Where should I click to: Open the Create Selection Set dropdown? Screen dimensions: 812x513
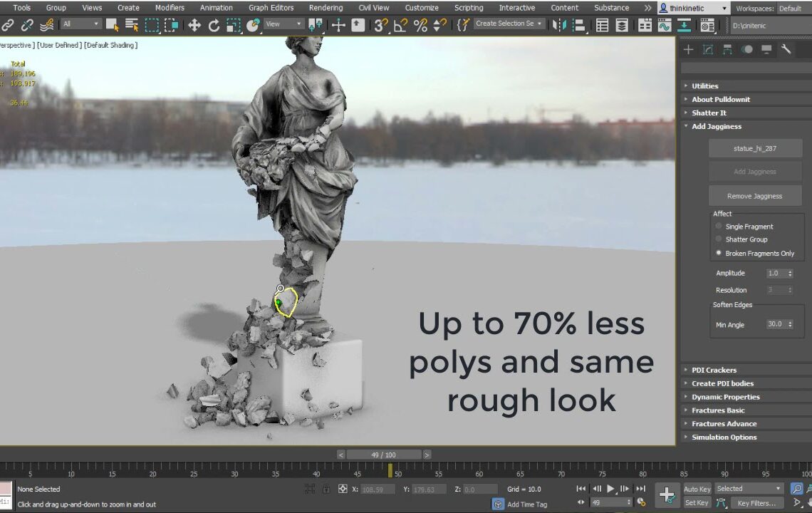point(509,24)
